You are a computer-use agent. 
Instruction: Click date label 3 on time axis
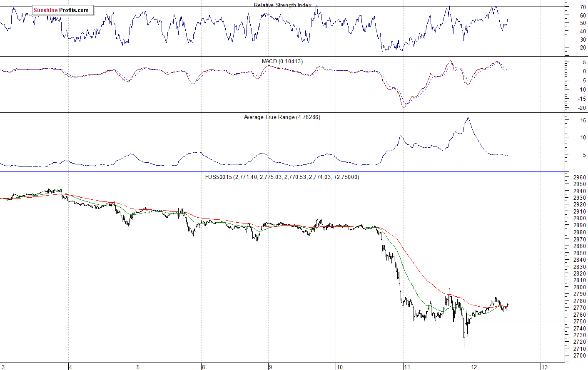pyautogui.click(x=3, y=367)
